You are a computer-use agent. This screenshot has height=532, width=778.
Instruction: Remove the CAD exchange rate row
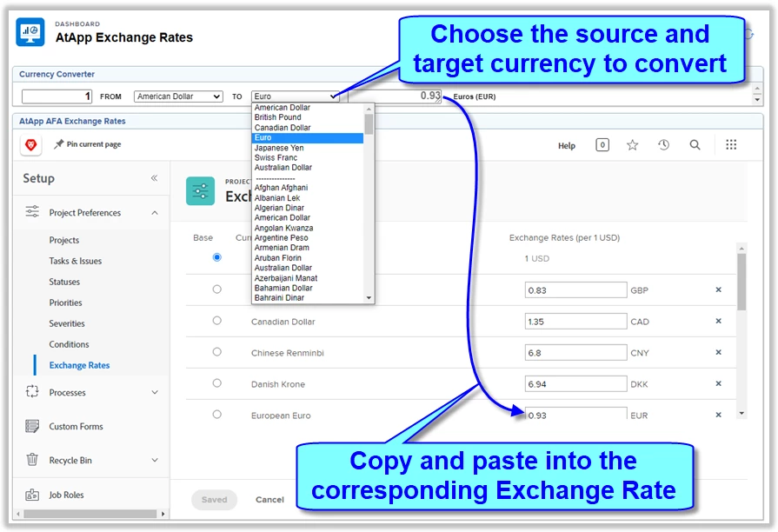tap(718, 321)
